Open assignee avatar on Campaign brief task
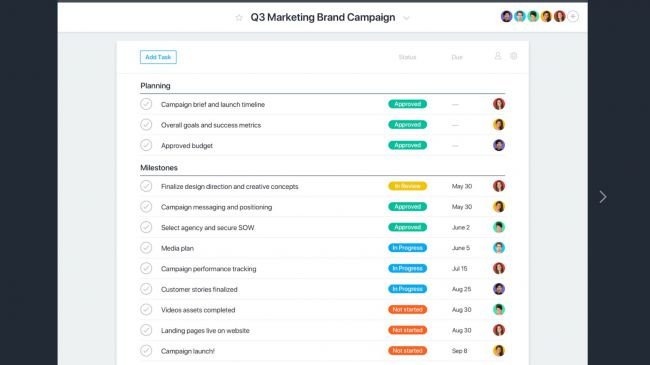This screenshot has width=650, height=365. [x=499, y=104]
